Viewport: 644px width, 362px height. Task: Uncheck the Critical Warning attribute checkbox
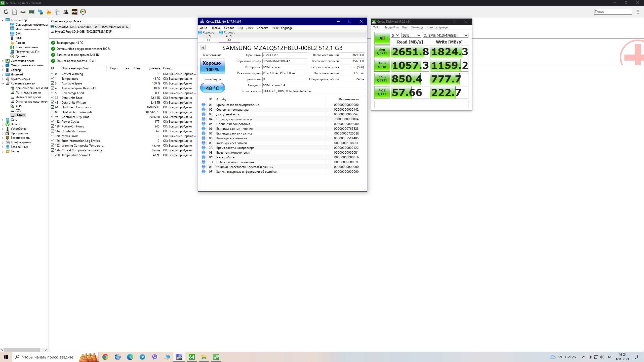[52, 74]
